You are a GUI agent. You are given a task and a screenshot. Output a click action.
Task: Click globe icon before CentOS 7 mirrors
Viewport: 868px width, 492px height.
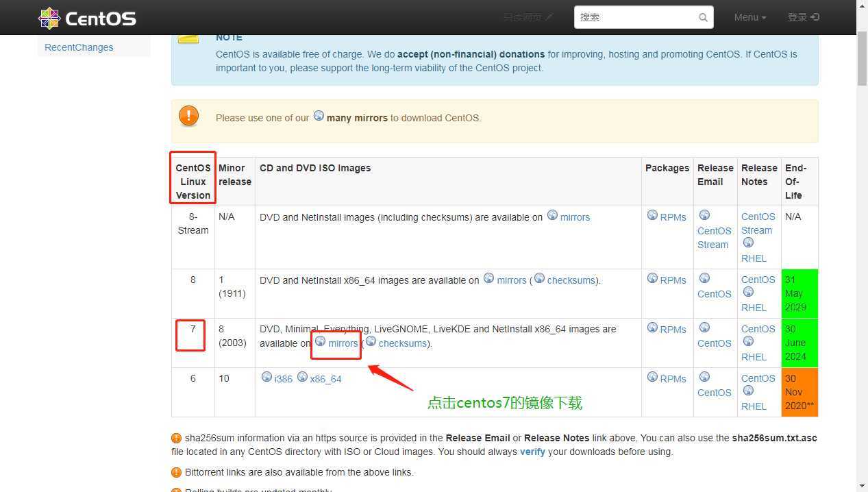320,341
